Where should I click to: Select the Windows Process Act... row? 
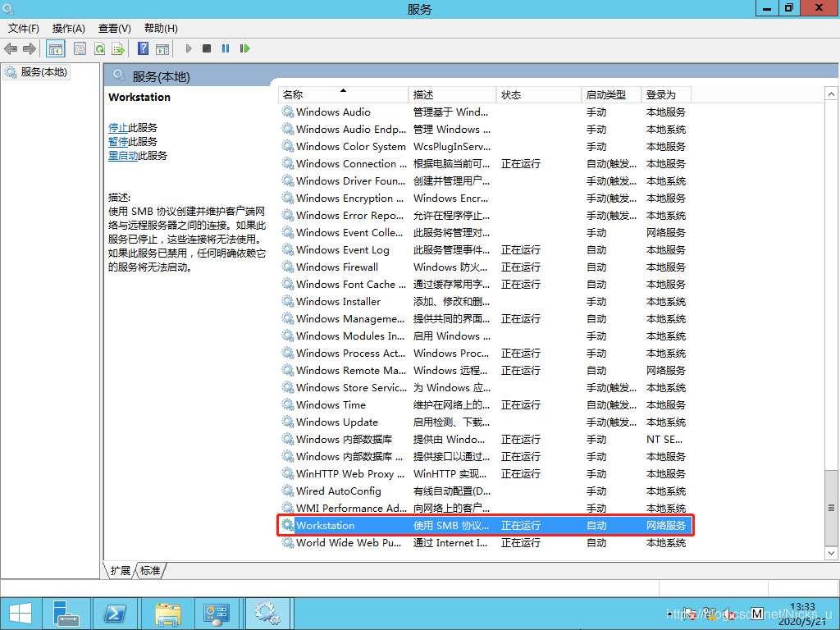pos(485,353)
